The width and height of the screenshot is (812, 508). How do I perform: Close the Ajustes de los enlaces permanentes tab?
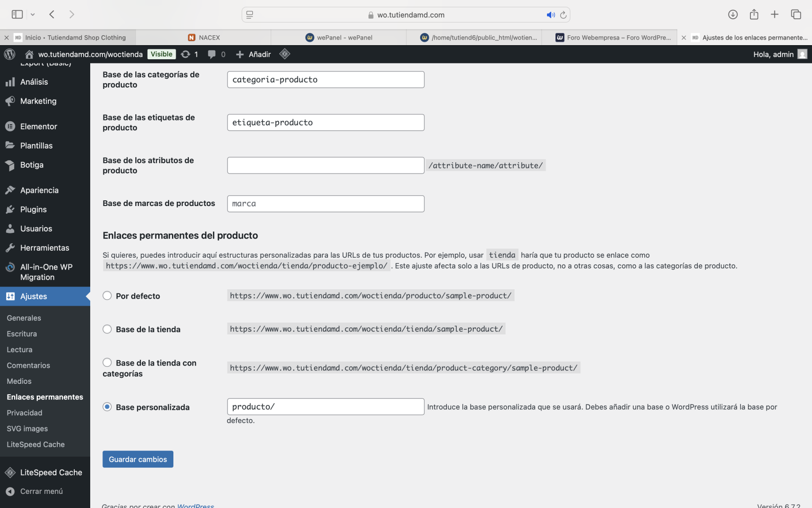(684, 38)
